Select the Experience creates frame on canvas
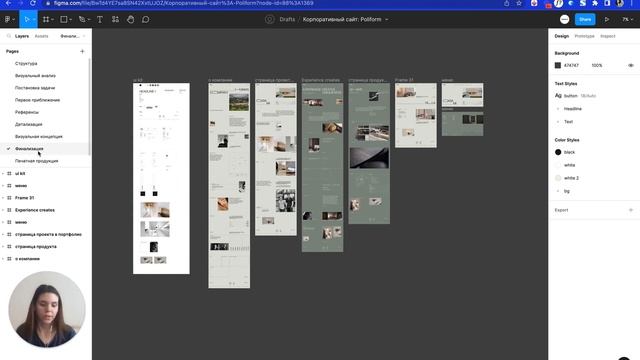 click(x=322, y=167)
